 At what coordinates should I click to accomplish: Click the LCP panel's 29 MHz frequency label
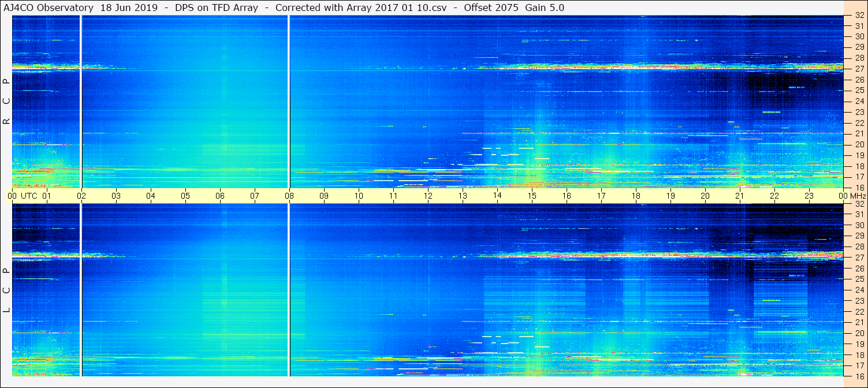859,236
